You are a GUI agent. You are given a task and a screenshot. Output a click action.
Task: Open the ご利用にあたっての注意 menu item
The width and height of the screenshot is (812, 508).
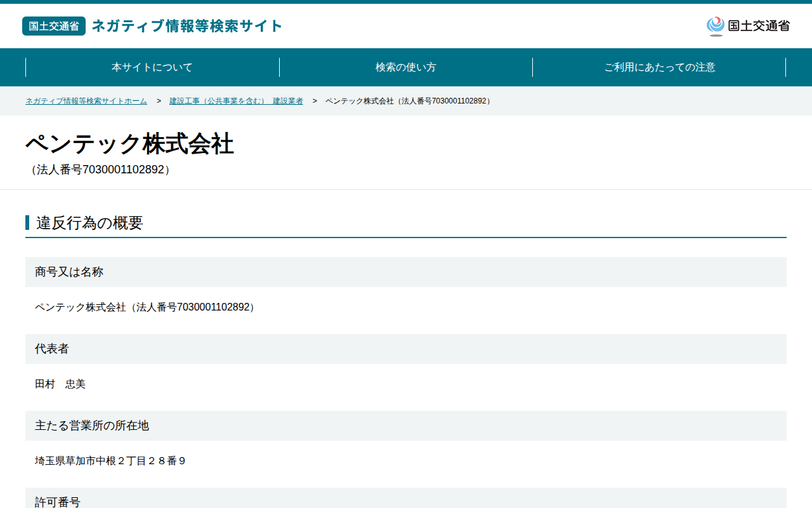[x=660, y=67]
